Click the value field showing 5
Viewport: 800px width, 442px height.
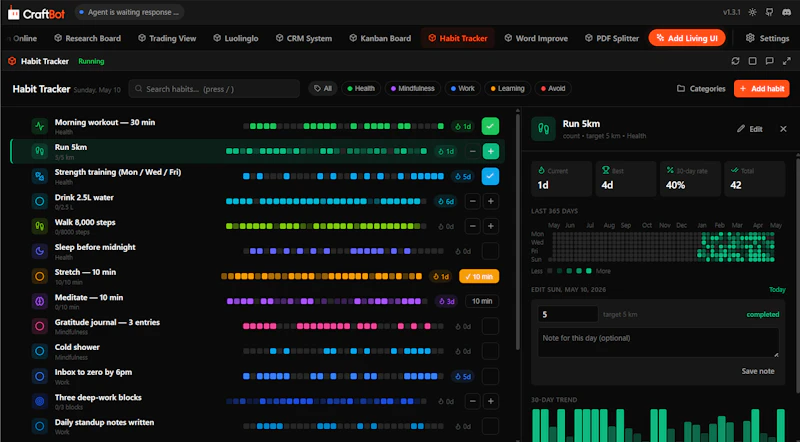click(568, 314)
